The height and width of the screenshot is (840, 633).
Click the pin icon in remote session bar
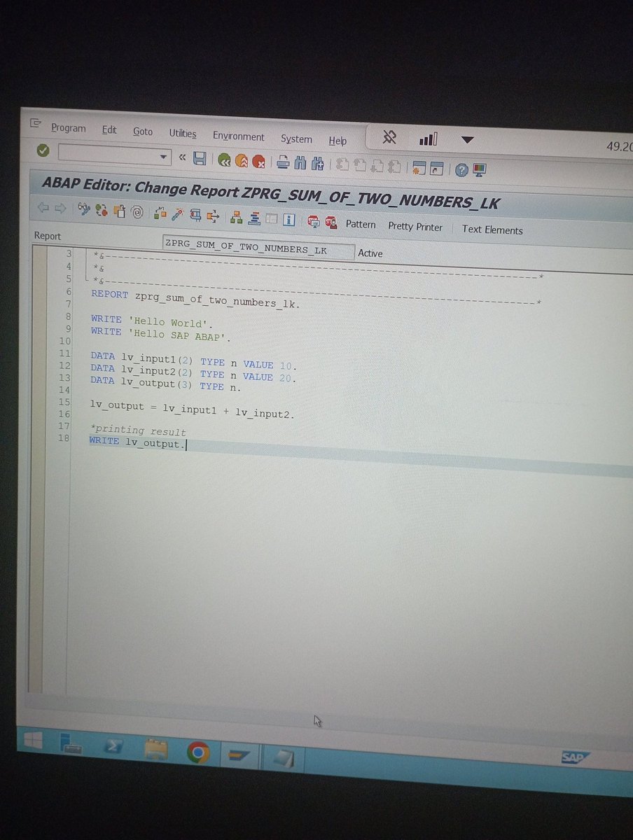[x=389, y=138]
